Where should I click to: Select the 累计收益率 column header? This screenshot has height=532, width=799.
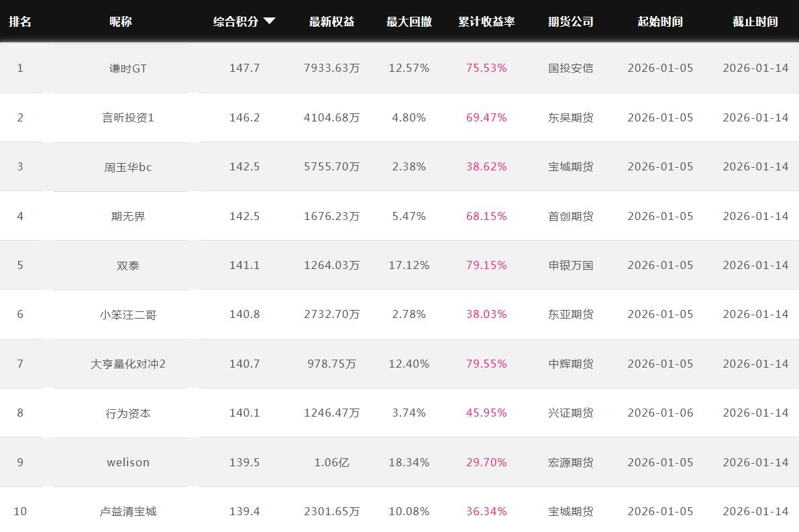486,21
